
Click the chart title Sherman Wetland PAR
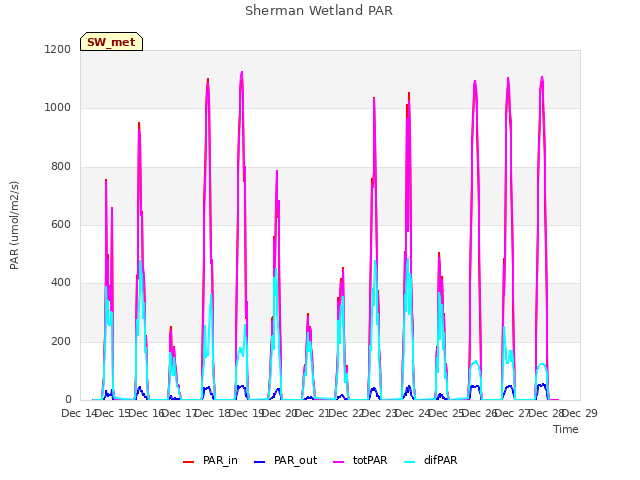click(319, 11)
